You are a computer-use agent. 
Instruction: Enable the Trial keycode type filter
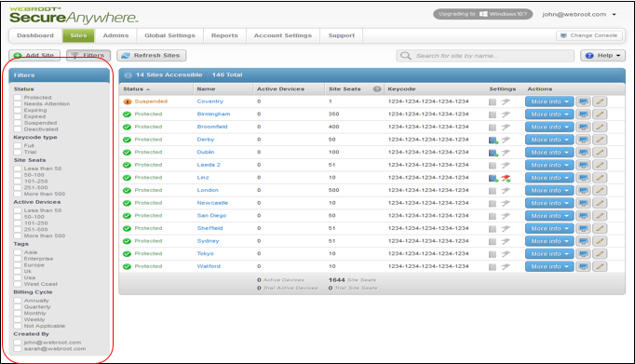pos(18,152)
